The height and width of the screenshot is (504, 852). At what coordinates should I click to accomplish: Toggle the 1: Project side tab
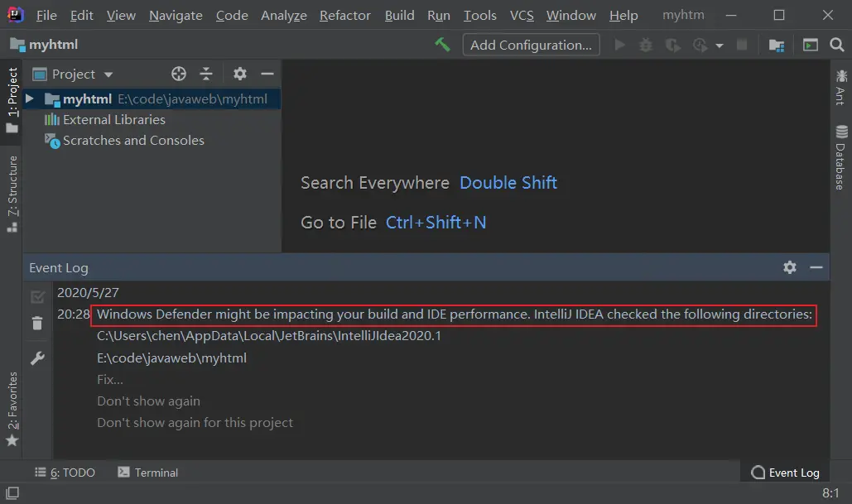coord(12,100)
